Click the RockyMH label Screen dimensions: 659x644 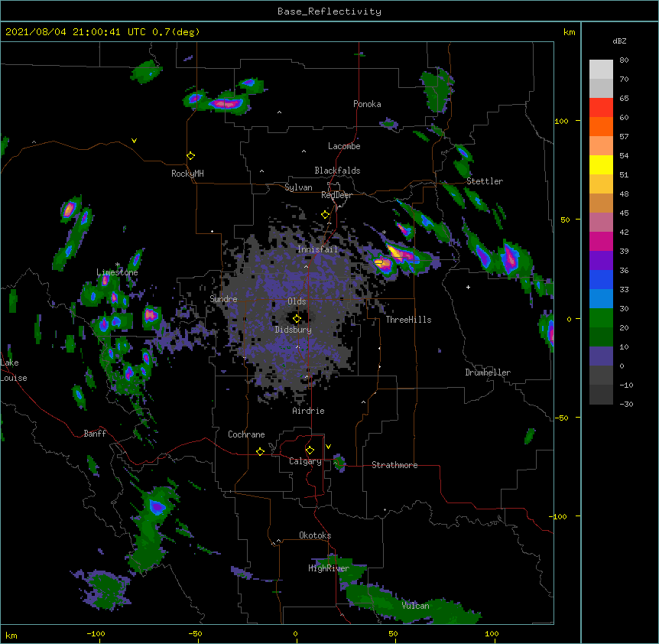coord(187,174)
